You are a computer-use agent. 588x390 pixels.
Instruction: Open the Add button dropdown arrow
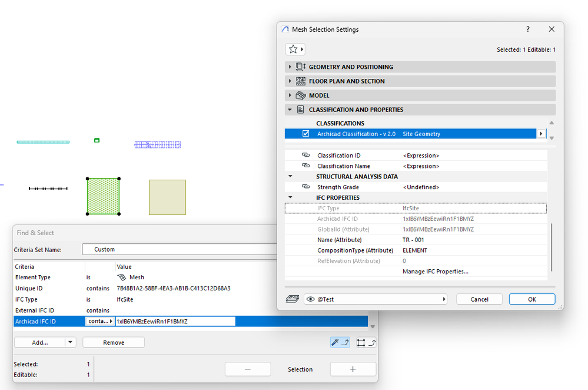(x=71, y=342)
